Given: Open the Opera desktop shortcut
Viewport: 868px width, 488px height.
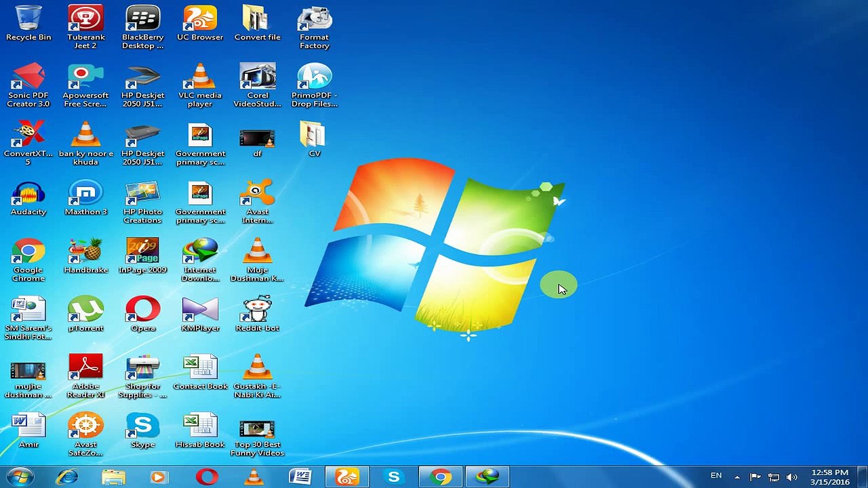Looking at the screenshot, I should [x=142, y=314].
